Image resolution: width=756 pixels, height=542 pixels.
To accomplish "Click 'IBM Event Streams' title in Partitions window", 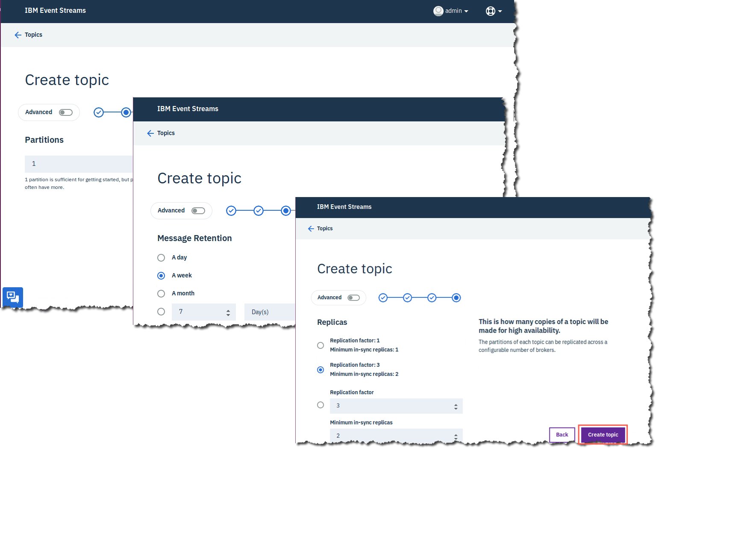I will (x=55, y=11).
